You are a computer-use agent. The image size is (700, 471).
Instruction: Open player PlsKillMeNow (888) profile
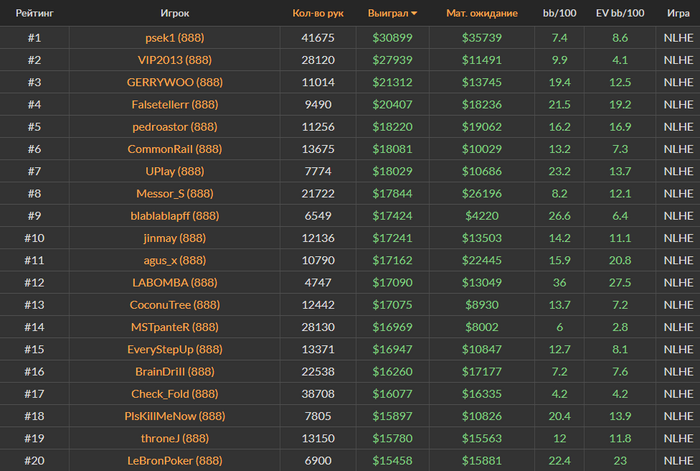pos(175,416)
